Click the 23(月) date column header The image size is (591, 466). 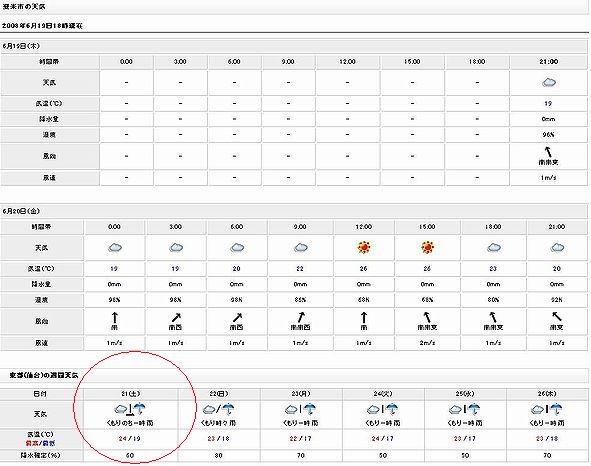tap(301, 394)
